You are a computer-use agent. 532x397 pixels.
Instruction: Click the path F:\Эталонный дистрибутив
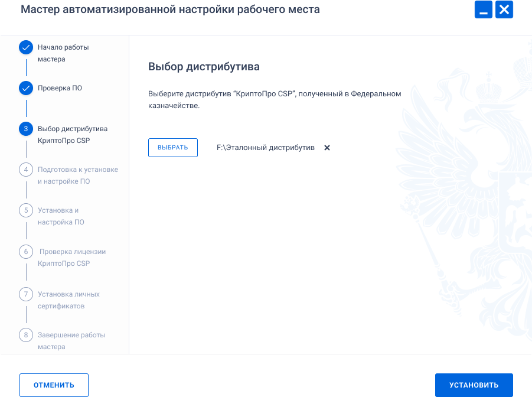[266, 148]
